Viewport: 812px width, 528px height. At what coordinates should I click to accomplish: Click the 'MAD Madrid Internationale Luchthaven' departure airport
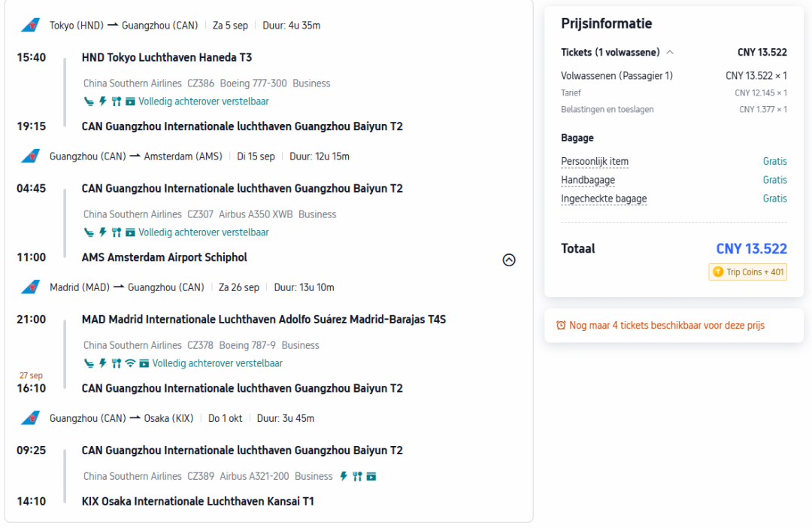tap(264, 320)
